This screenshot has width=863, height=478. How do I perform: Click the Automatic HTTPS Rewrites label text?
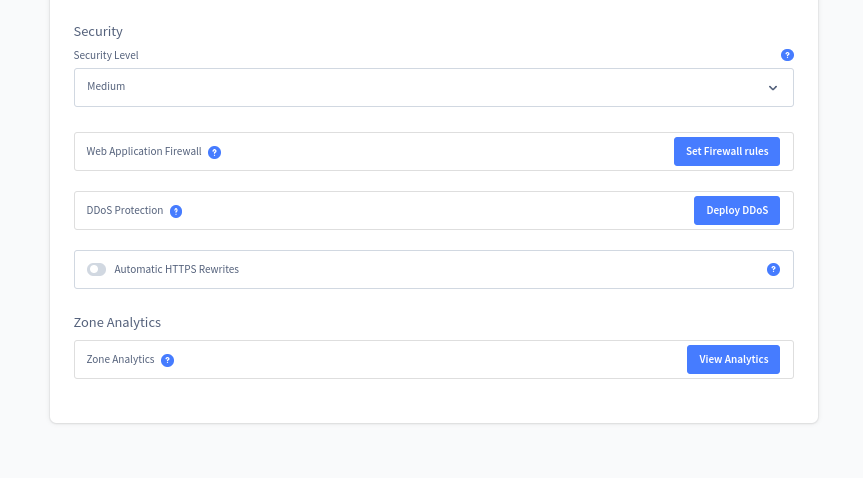click(x=177, y=269)
